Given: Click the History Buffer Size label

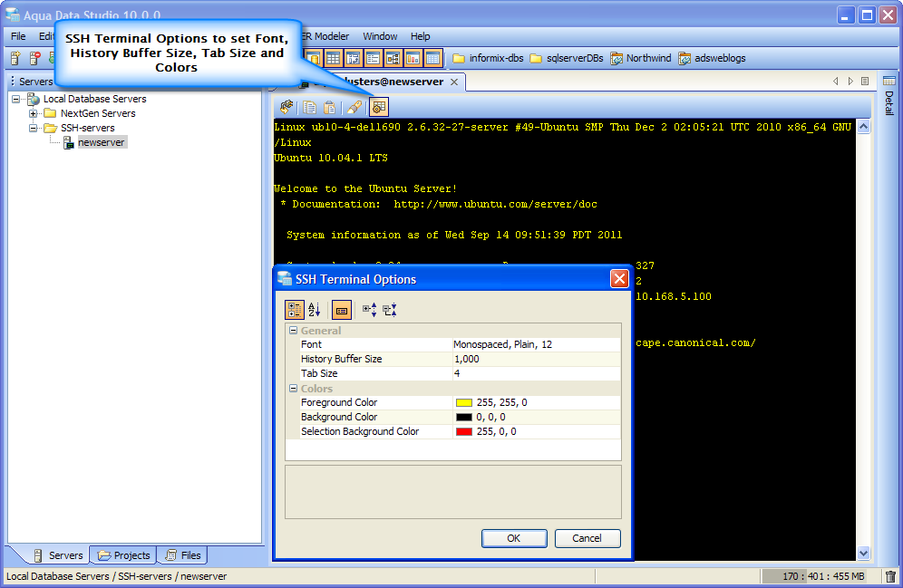Looking at the screenshot, I should tap(341, 359).
